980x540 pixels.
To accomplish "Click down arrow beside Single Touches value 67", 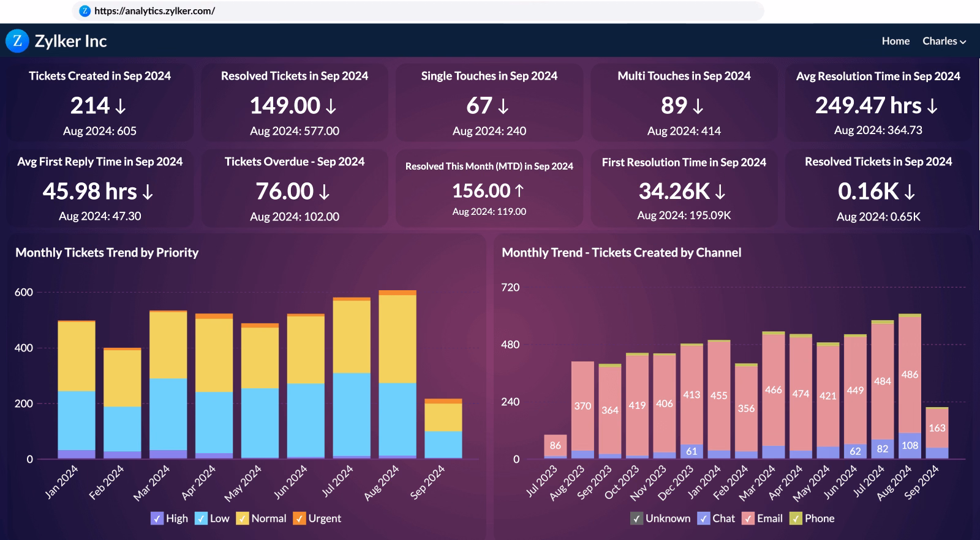I will (503, 107).
